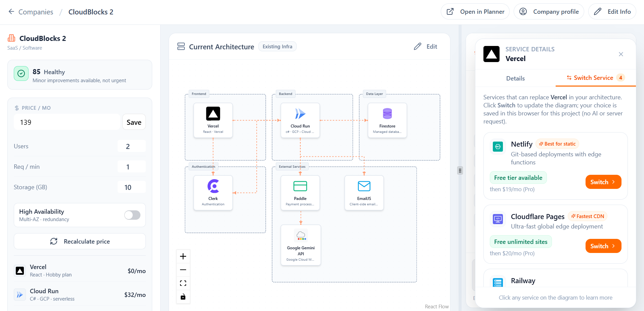Click the price per month input field

click(67, 122)
